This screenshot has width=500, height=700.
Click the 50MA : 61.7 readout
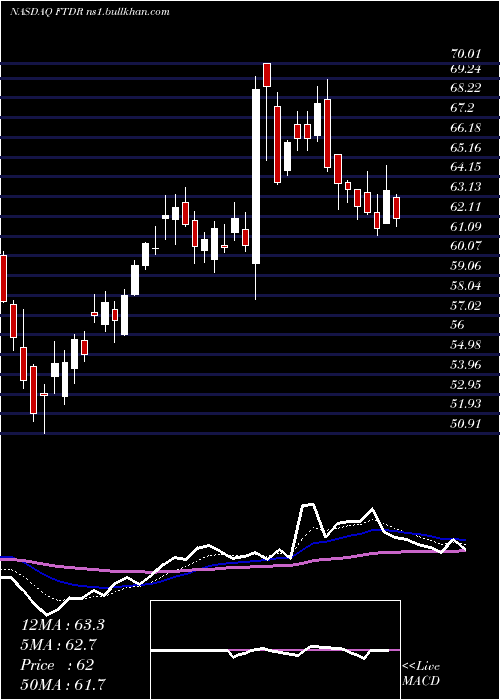[x=62, y=684]
